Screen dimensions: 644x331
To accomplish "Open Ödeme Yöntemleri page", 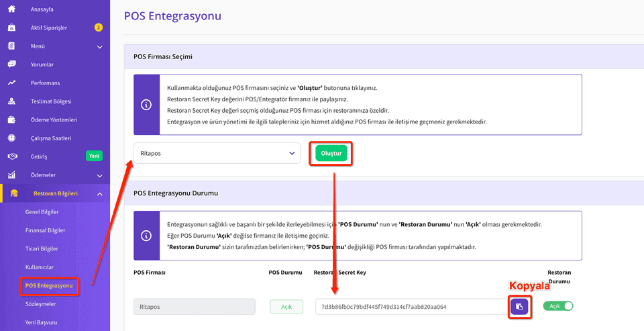I will (x=54, y=120).
